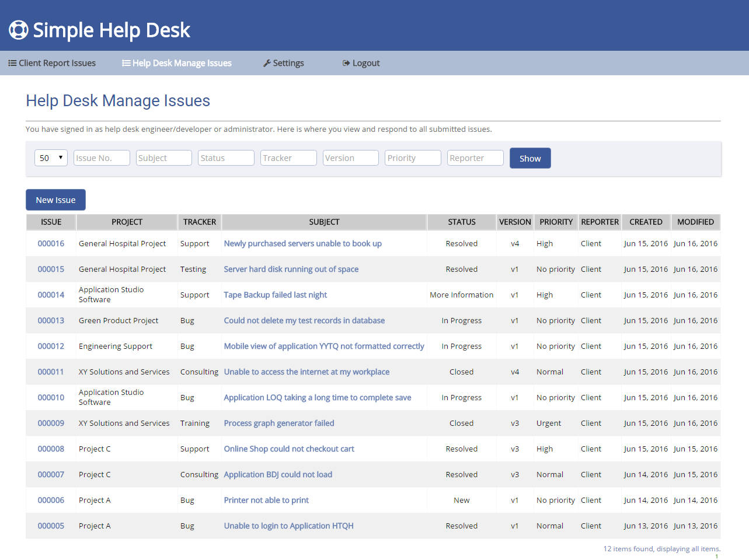Viewport: 749px width, 560px height.
Task: Click the list icon beside Client Report Issues
Action: click(12, 63)
